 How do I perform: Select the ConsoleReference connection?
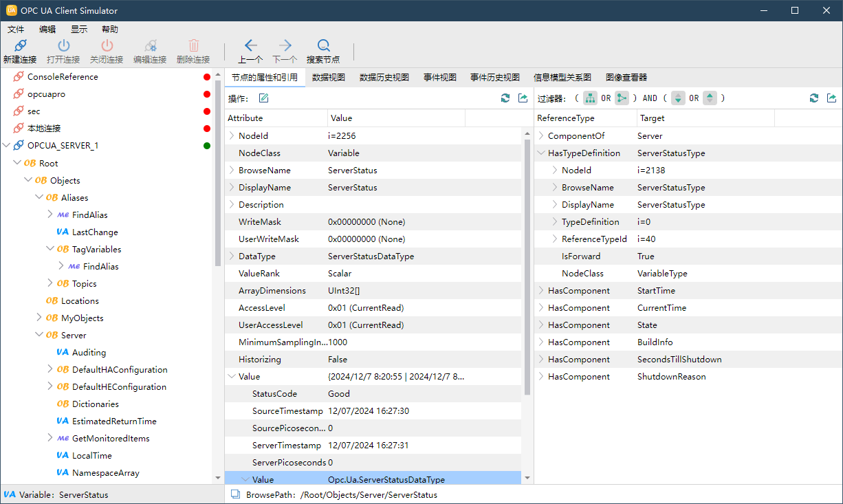(62, 77)
